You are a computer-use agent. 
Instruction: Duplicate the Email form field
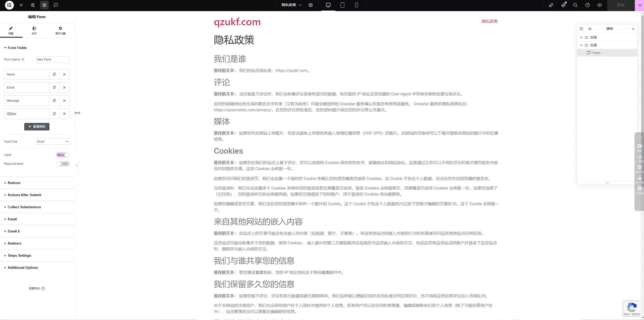pos(54,87)
